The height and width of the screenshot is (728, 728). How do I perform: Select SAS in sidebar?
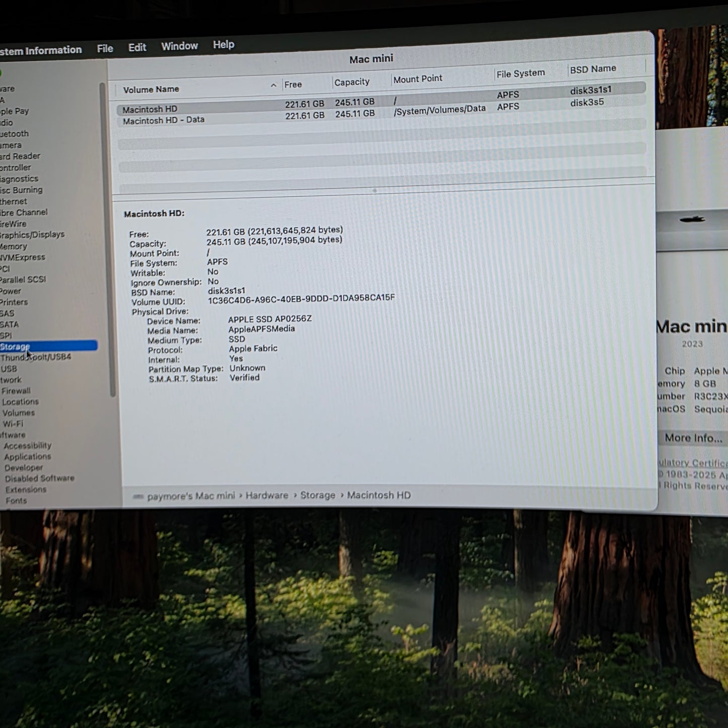click(x=8, y=313)
